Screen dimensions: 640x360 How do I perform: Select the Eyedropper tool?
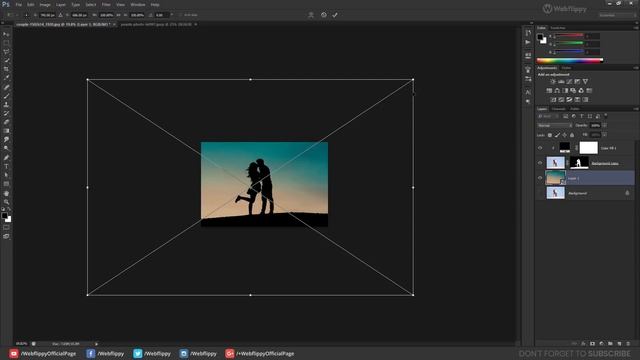coord(6,78)
